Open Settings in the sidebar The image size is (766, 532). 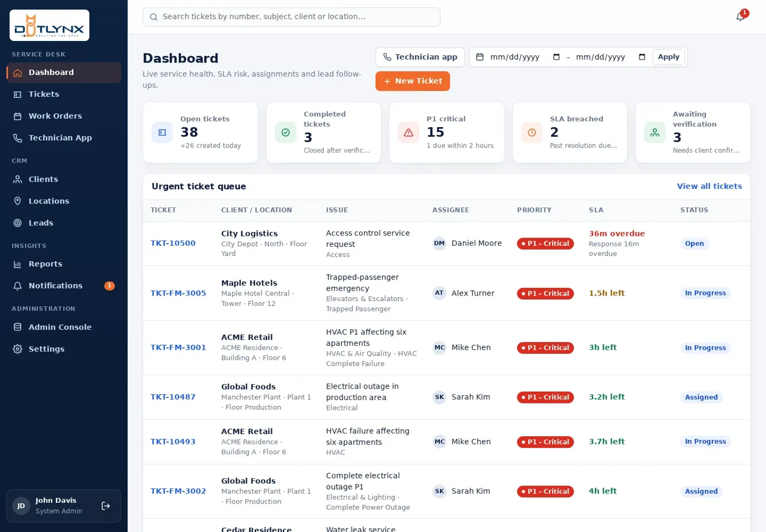coord(64,349)
